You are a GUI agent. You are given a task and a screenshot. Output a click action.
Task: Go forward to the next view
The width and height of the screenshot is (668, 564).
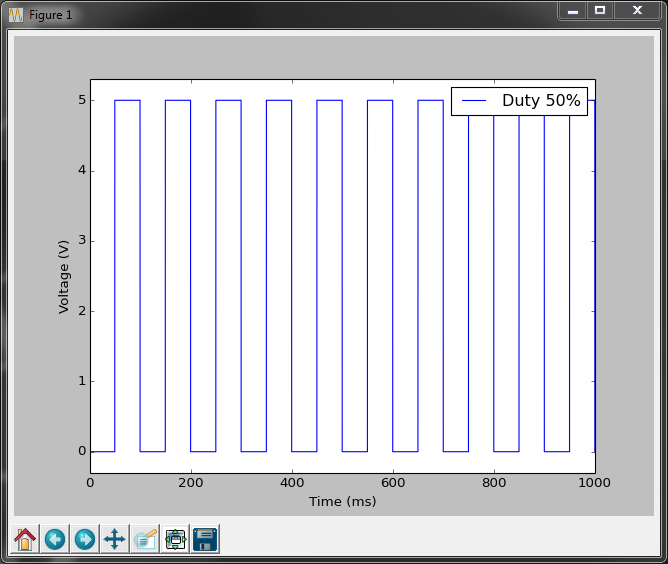pyautogui.click(x=85, y=540)
